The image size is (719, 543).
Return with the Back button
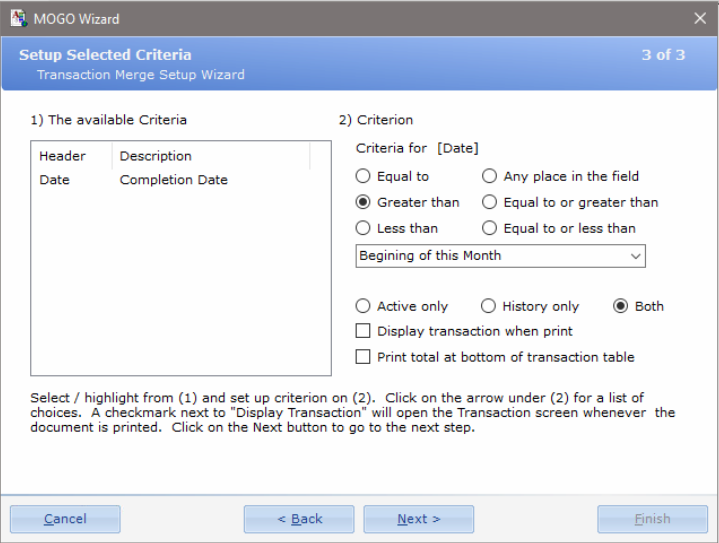(x=299, y=519)
